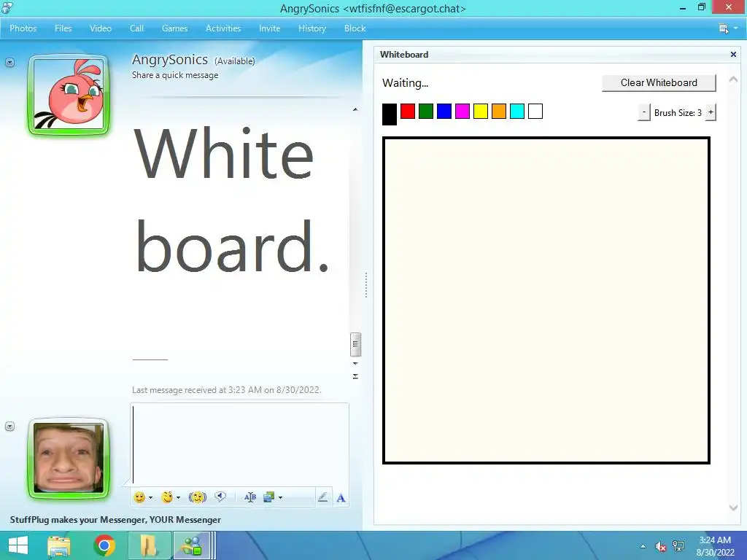This screenshot has width=747, height=560.
Task: Click the whiteboard pane scroll up chevron
Action: [x=733, y=79]
